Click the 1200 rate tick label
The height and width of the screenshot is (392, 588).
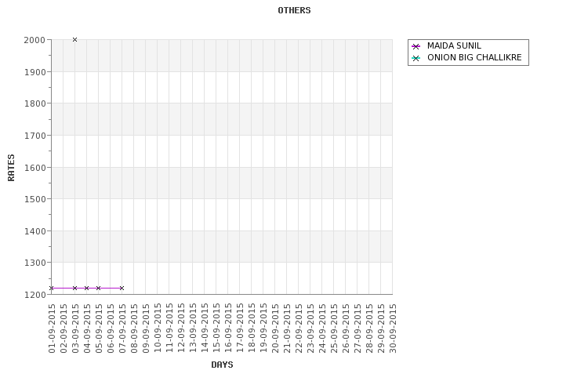34,295
